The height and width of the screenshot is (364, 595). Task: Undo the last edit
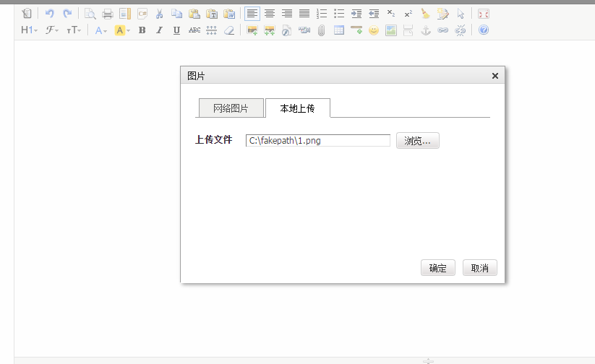point(49,14)
